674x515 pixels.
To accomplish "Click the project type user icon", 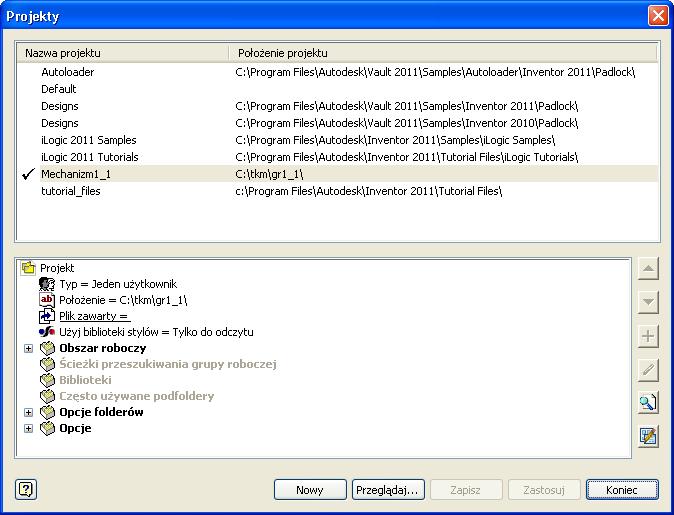I will point(47,284).
